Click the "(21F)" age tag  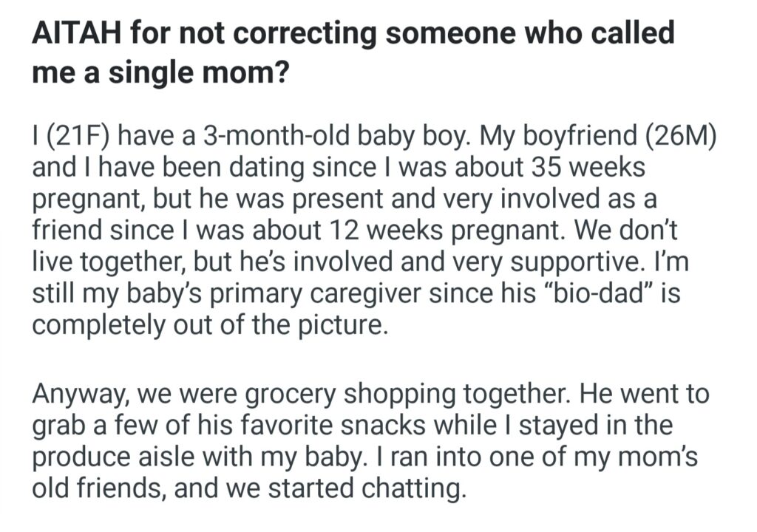click(x=75, y=137)
